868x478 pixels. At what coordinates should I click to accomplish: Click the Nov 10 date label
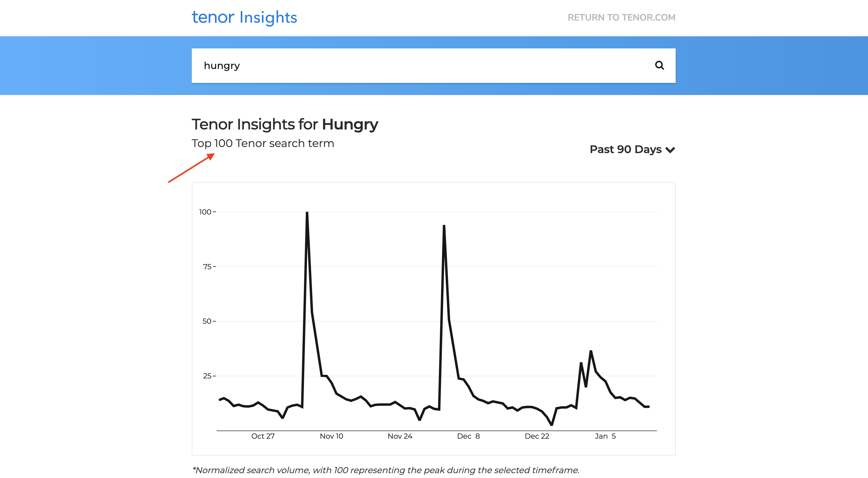point(331,436)
